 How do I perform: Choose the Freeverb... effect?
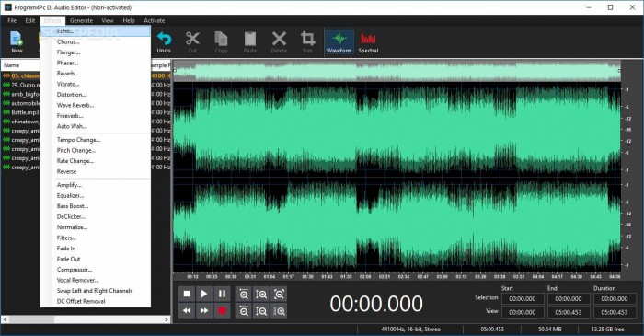coord(96,116)
